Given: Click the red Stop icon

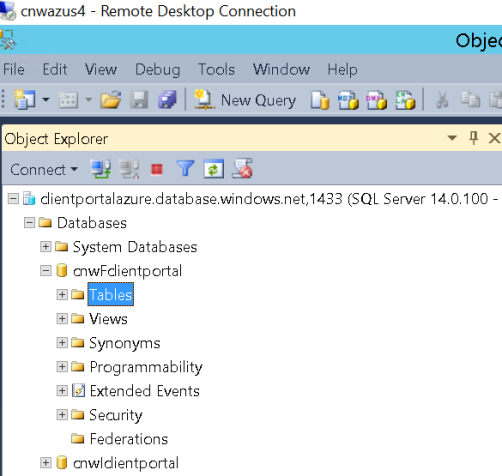Looking at the screenshot, I should 157,169.
